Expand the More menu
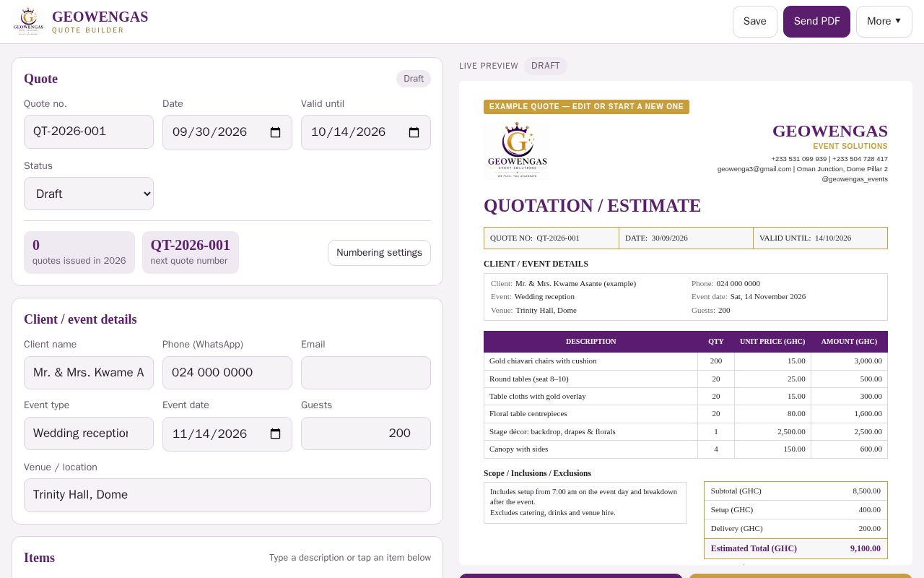Screen dimensions: 924x578 coord(884,22)
